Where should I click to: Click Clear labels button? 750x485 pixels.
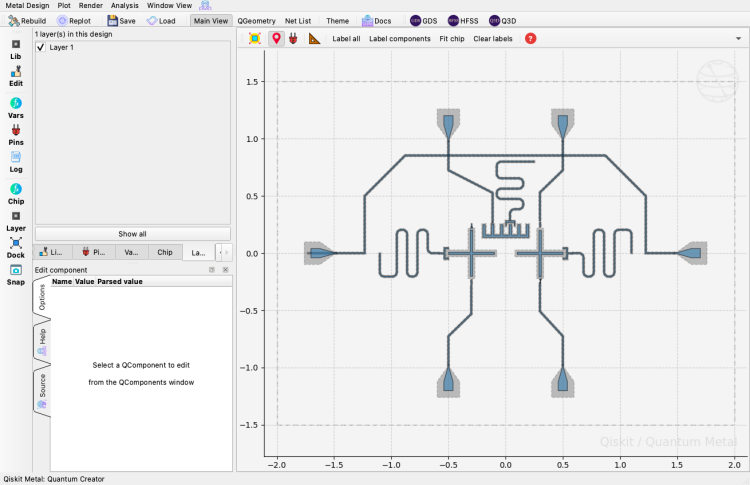point(493,39)
